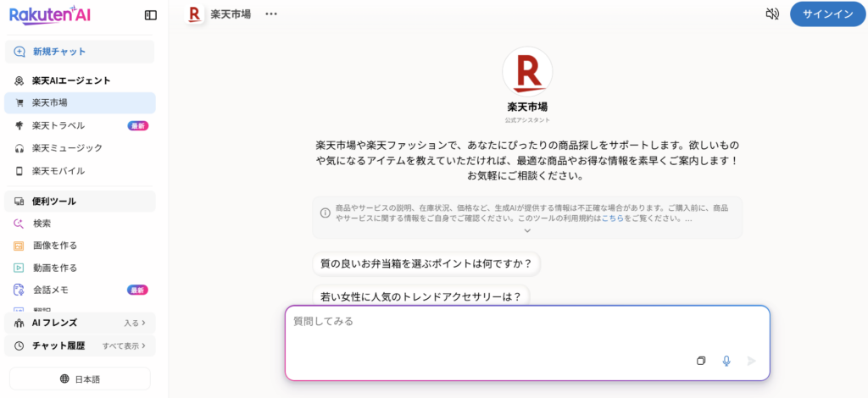
Task: Open the 画像を作る tool
Action: click(x=54, y=246)
